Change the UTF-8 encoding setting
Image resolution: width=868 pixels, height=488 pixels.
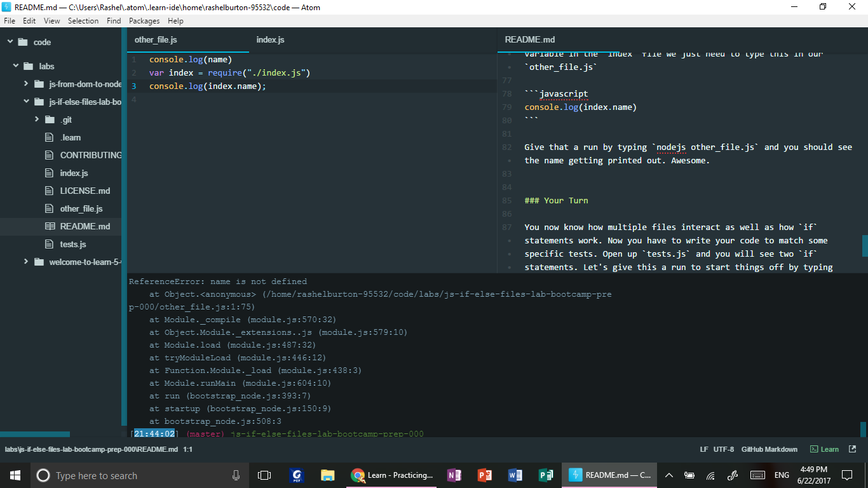pos(723,449)
